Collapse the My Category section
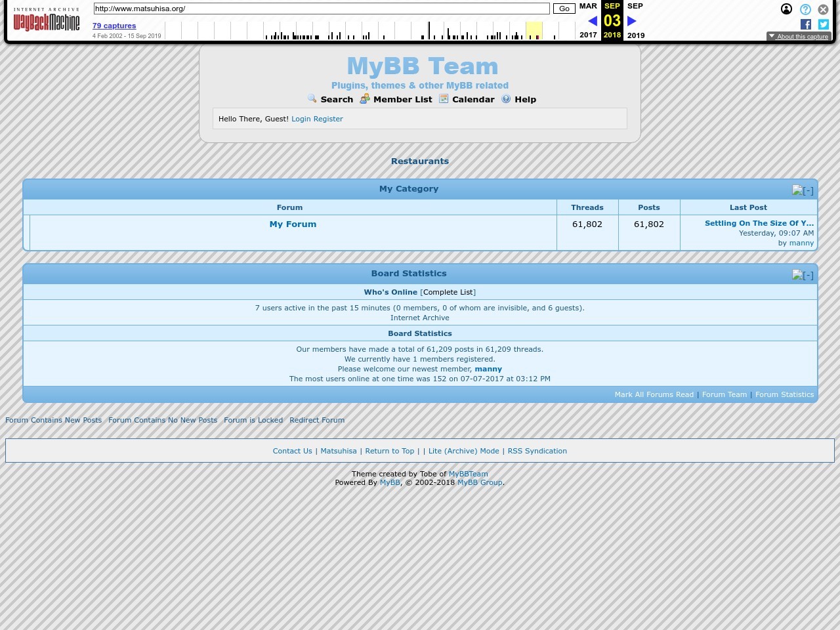The image size is (840, 630). [803, 190]
